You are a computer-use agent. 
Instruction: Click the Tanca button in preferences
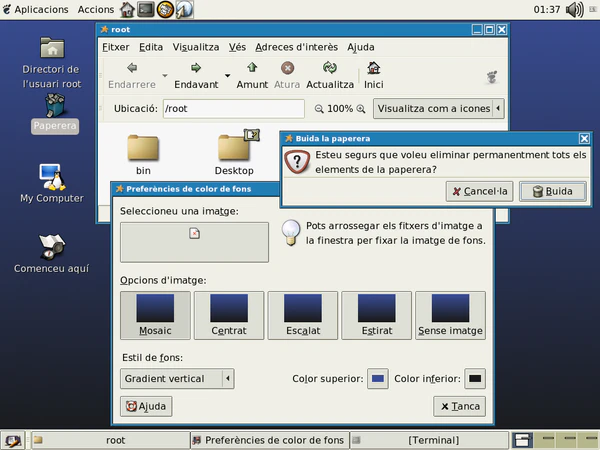click(x=459, y=406)
